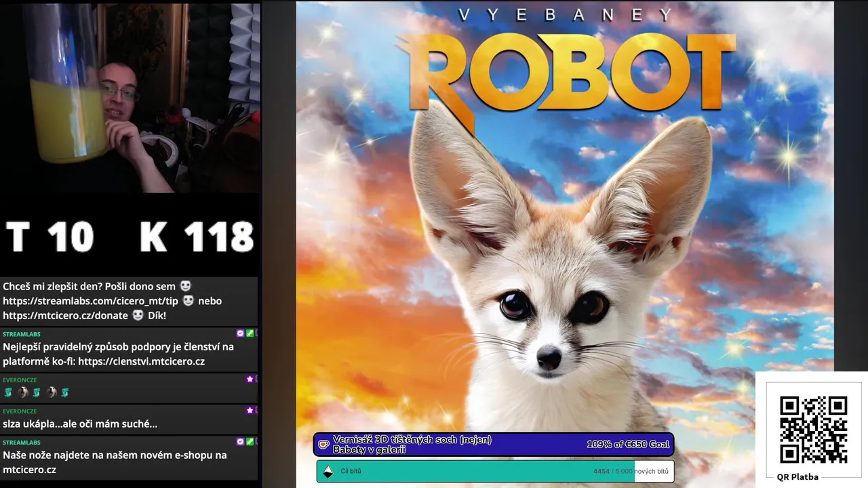Click the 'T 10' counter
868x488 pixels.
(x=50, y=237)
